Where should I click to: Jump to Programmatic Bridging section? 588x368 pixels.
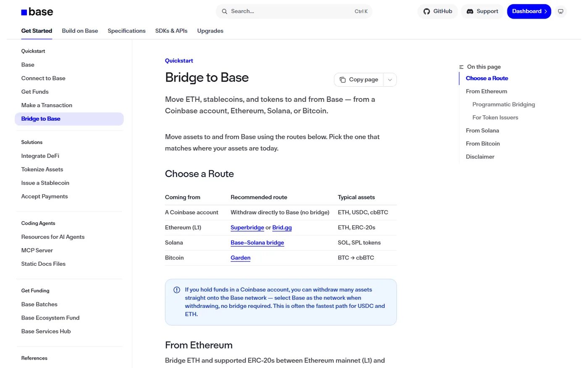click(504, 104)
